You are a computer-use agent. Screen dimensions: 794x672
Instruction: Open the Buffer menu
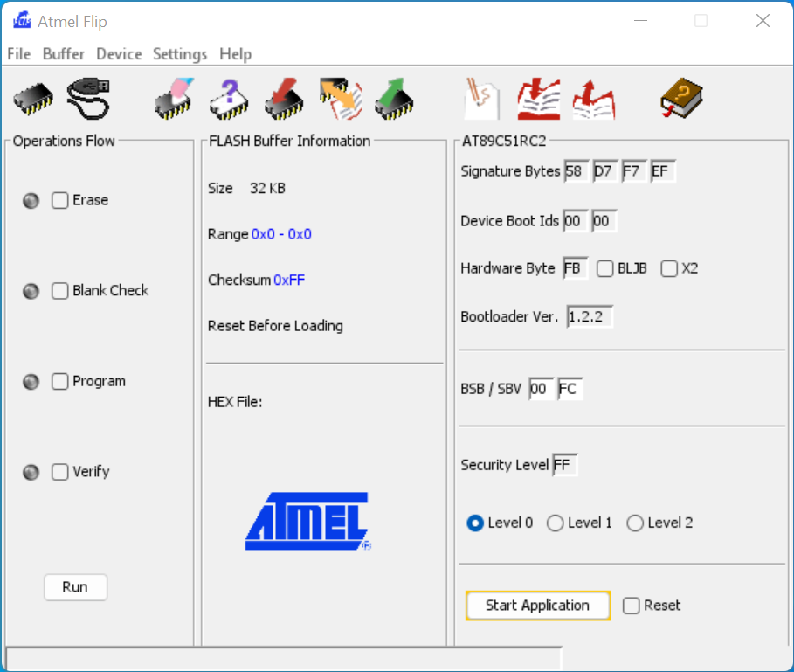tap(63, 53)
